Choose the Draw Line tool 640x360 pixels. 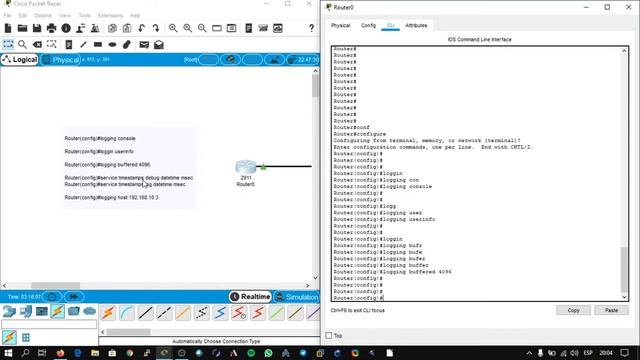(x=83, y=44)
